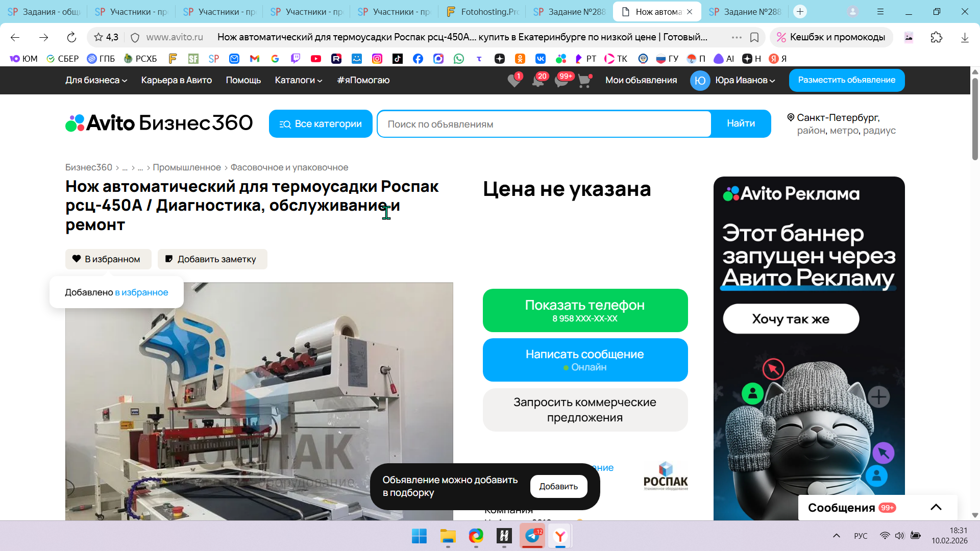Expand the Сообщения chat panel

click(x=936, y=507)
